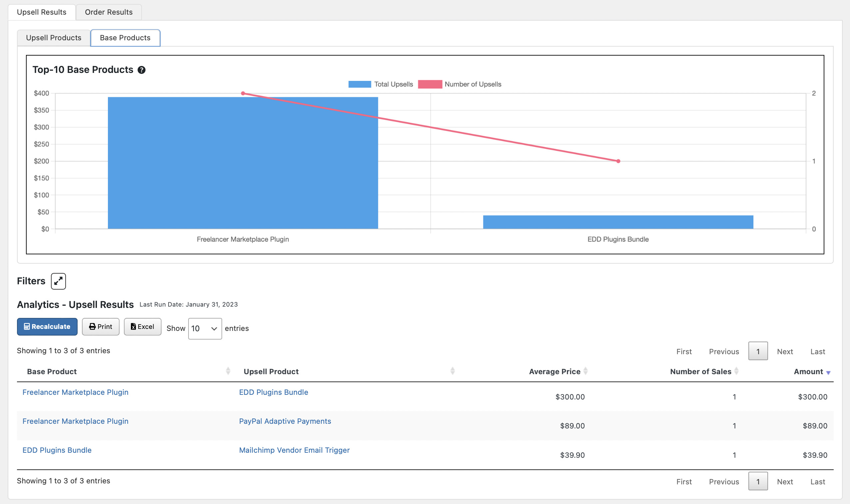This screenshot has height=504, width=850.
Task: Click Next in the top pagination
Action: click(x=785, y=352)
